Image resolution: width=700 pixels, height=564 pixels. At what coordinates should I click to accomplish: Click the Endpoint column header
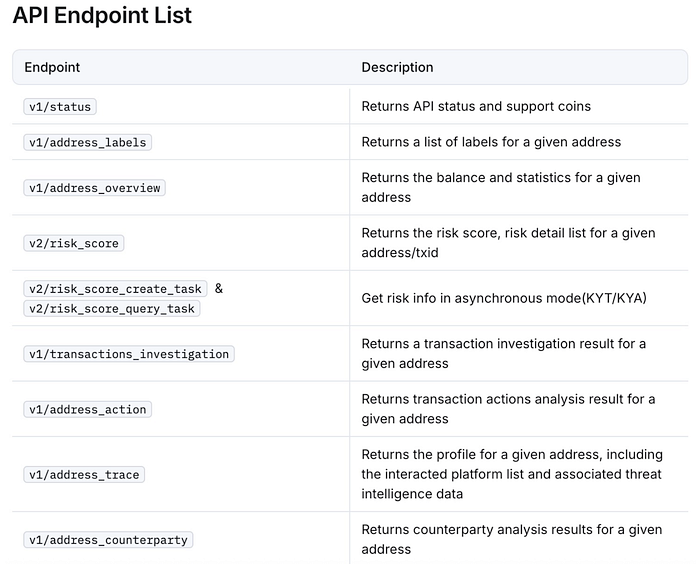coord(52,67)
